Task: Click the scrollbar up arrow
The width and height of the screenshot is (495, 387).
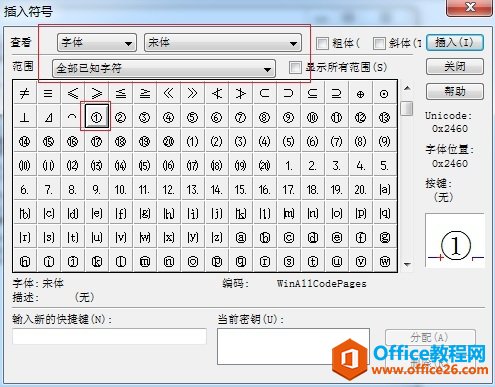Action: 407,88
